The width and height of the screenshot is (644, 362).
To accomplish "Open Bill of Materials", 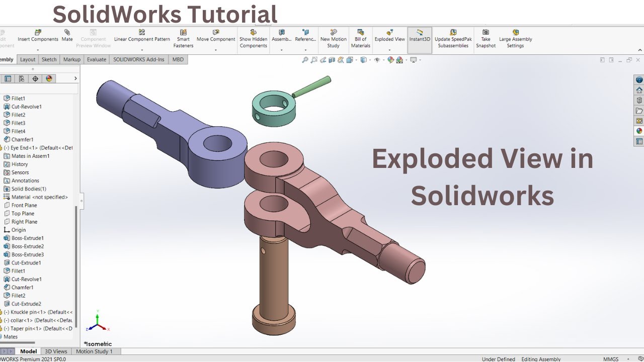I will click(x=360, y=39).
